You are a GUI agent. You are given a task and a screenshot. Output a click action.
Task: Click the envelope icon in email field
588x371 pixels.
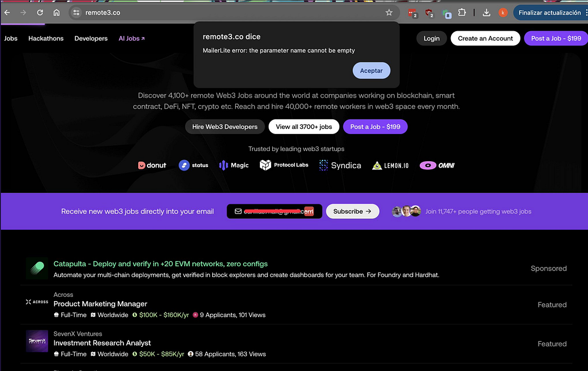click(238, 211)
